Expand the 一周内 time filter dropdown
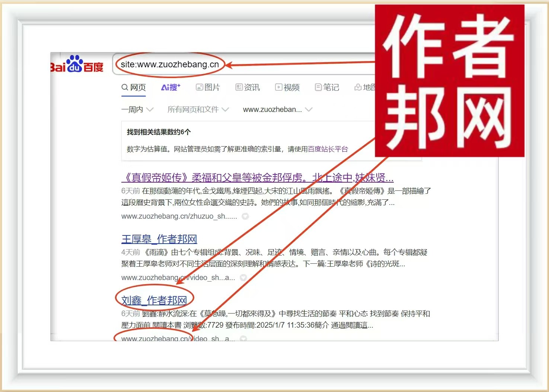549x392 pixels. [137, 109]
